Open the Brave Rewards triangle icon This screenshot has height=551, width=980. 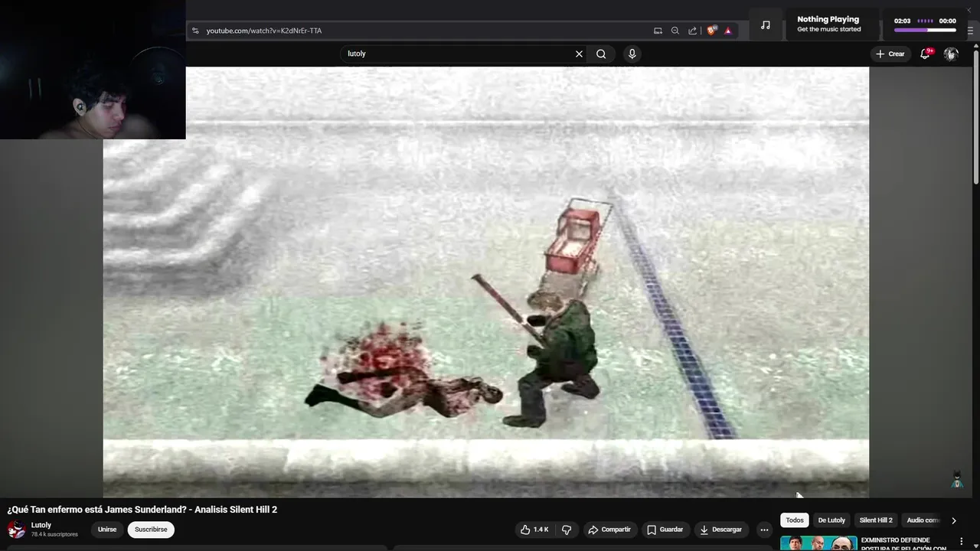727,31
